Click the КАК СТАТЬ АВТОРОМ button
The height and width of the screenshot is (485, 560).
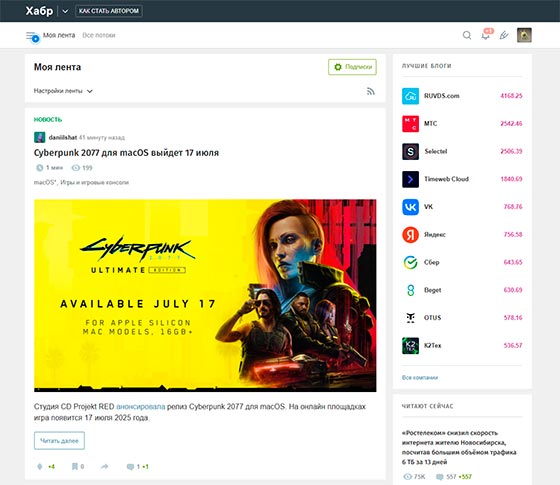(x=109, y=11)
